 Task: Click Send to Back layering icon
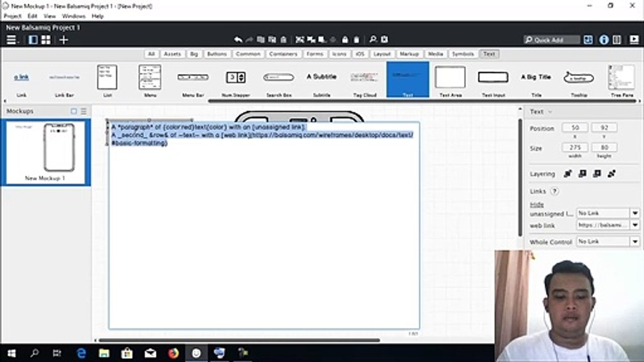612,174
